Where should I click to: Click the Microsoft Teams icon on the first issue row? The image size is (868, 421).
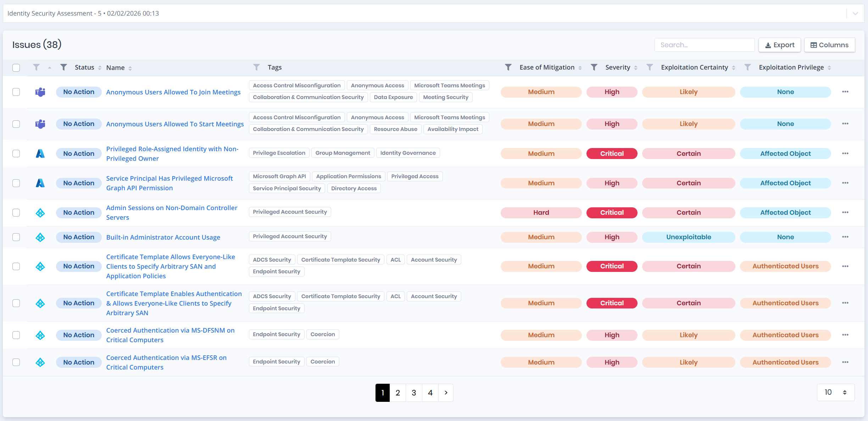tap(40, 92)
